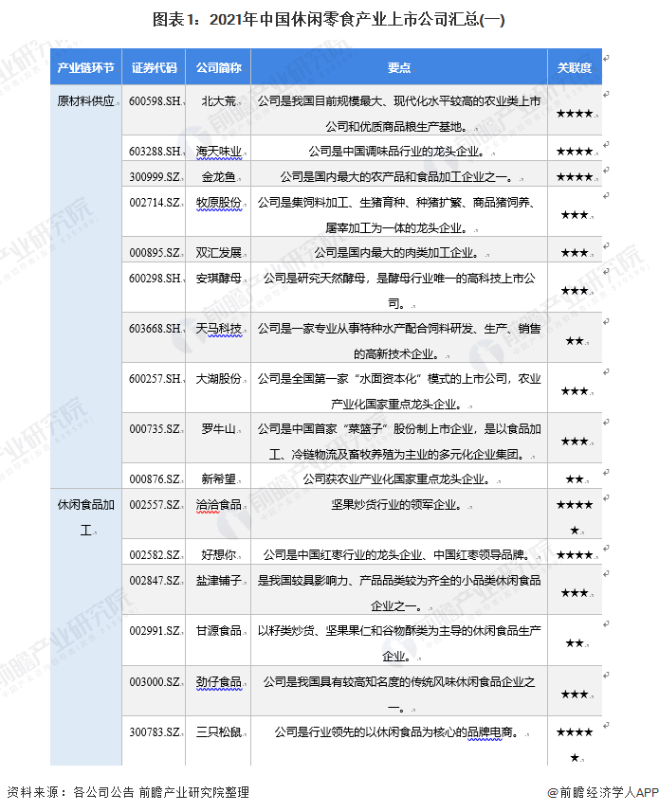Select company name 罗牛山
The width and height of the screenshot is (659, 812).
(x=219, y=429)
